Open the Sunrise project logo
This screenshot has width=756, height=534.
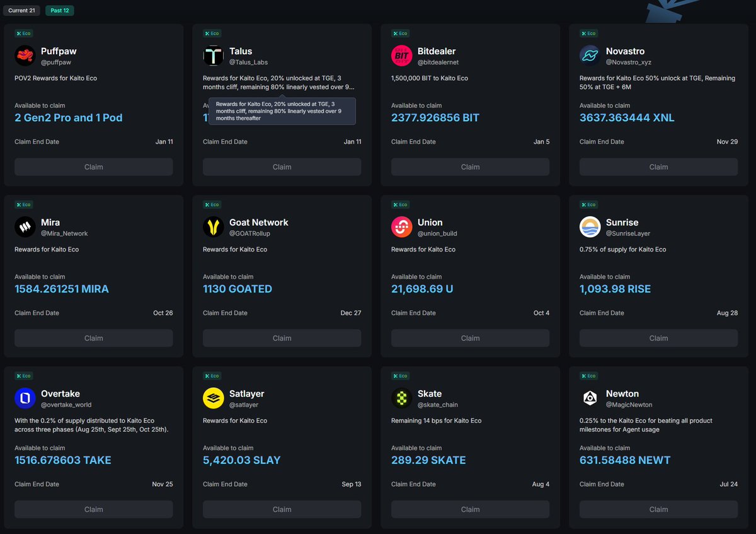coord(590,227)
